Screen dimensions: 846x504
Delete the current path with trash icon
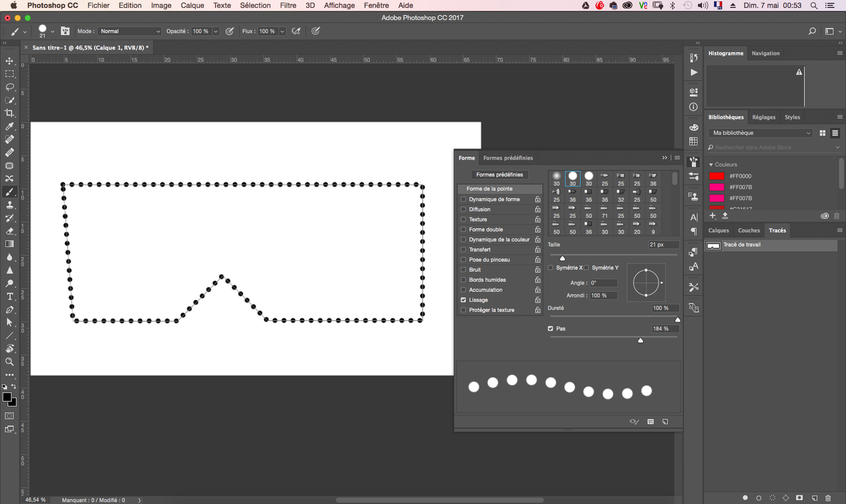(828, 497)
